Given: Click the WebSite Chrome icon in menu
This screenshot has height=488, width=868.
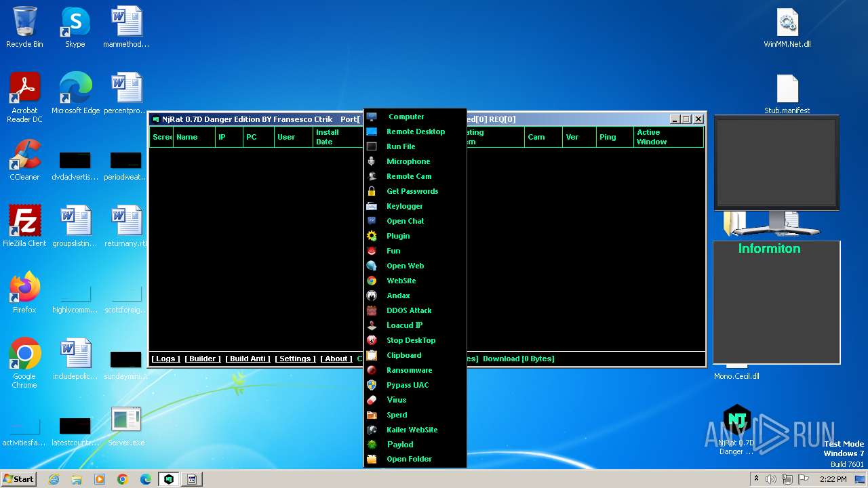Looking at the screenshot, I should [x=372, y=281].
